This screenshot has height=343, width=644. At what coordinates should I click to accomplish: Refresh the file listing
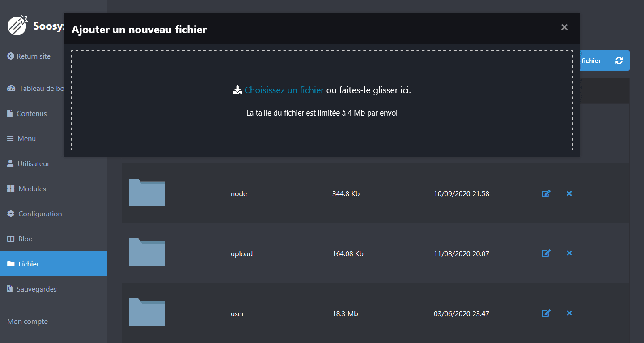coord(619,60)
